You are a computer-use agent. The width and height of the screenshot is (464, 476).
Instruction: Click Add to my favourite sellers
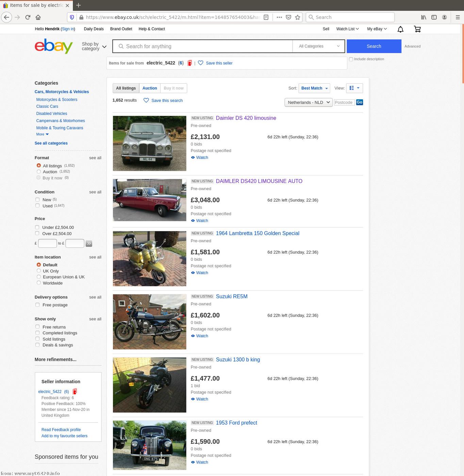click(64, 436)
